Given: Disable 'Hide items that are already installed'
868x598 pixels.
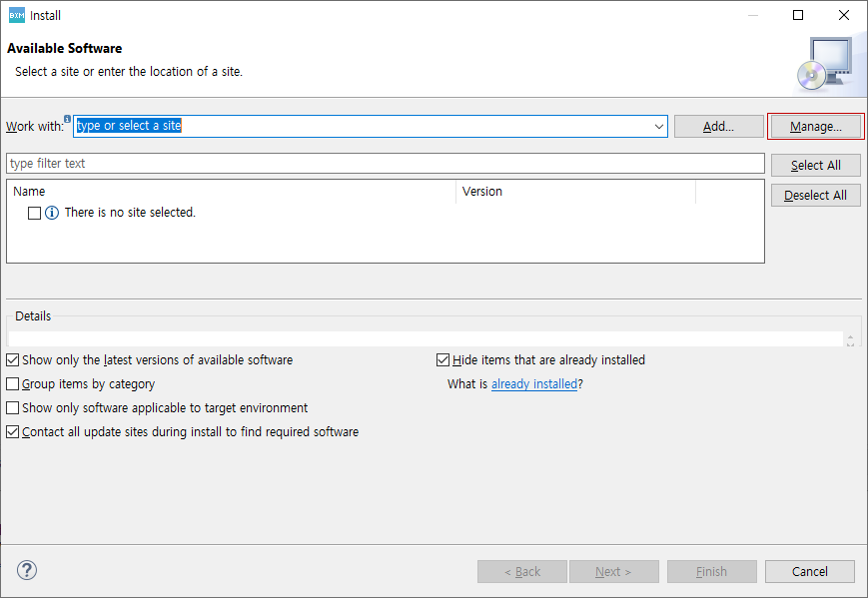Looking at the screenshot, I should click(441, 359).
